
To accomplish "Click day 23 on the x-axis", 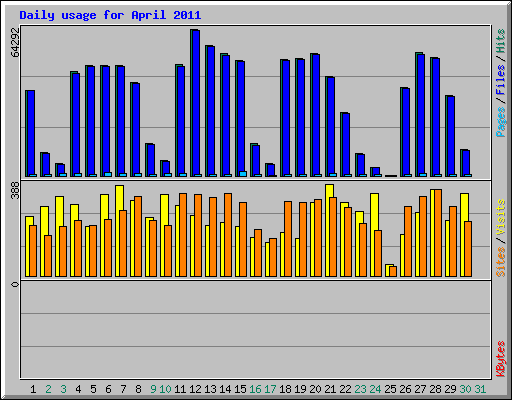I will (360, 389).
